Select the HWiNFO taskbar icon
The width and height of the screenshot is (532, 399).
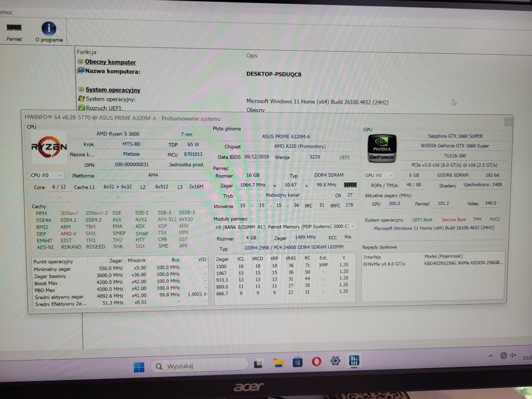pyautogui.click(x=354, y=360)
